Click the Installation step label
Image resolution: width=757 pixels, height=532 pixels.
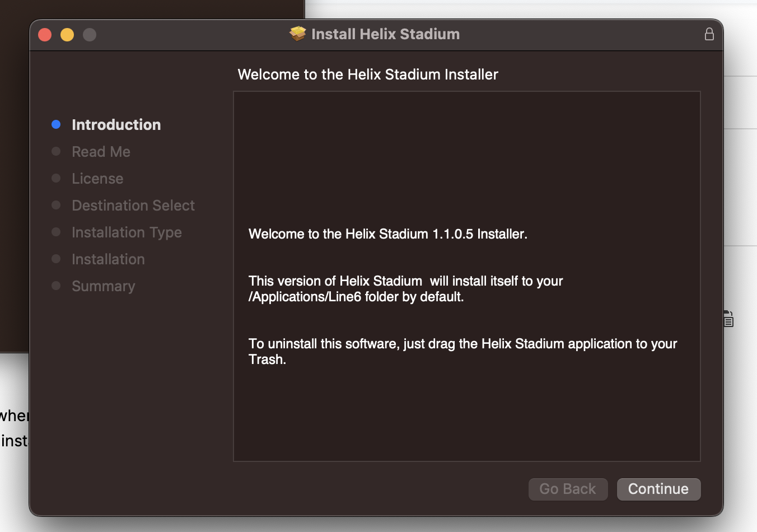click(108, 259)
